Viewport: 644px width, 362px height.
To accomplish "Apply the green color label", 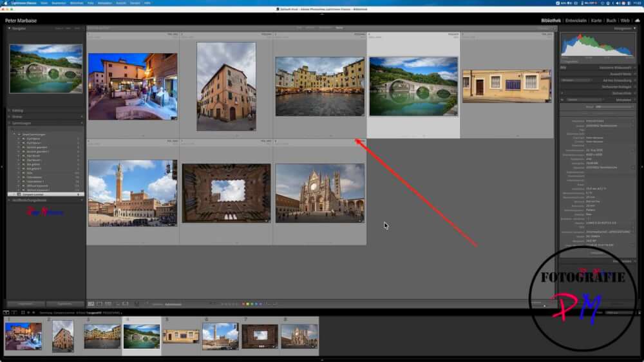I will (252, 304).
